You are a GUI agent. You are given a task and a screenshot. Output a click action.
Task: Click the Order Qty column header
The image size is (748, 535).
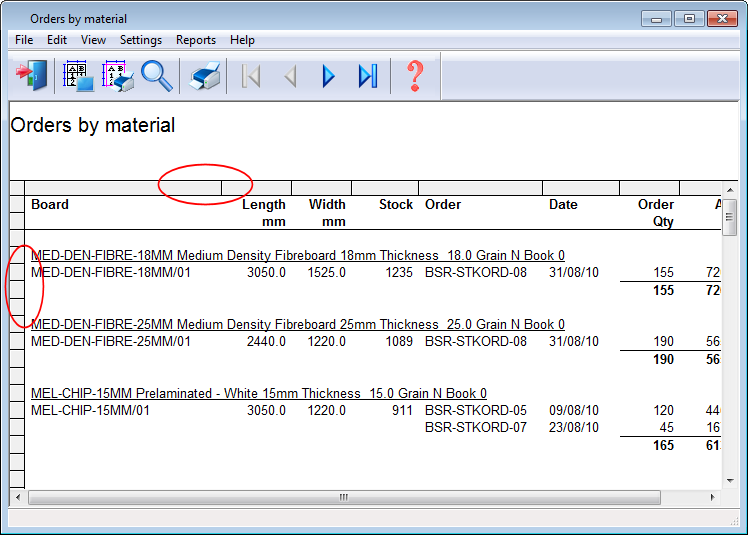click(x=656, y=213)
